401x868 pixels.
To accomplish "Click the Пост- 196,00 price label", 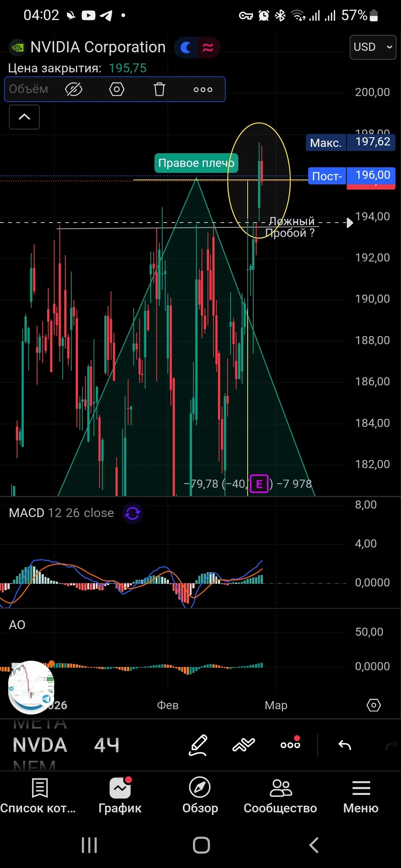I will pos(352,176).
